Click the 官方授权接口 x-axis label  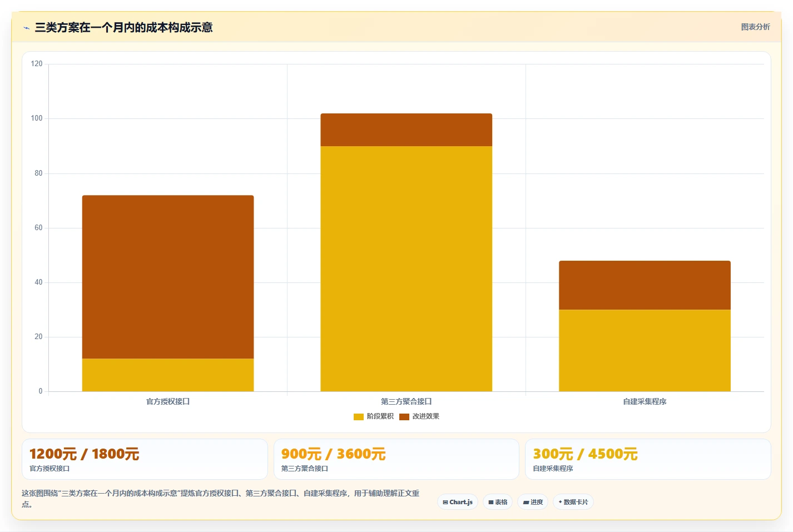(x=168, y=401)
